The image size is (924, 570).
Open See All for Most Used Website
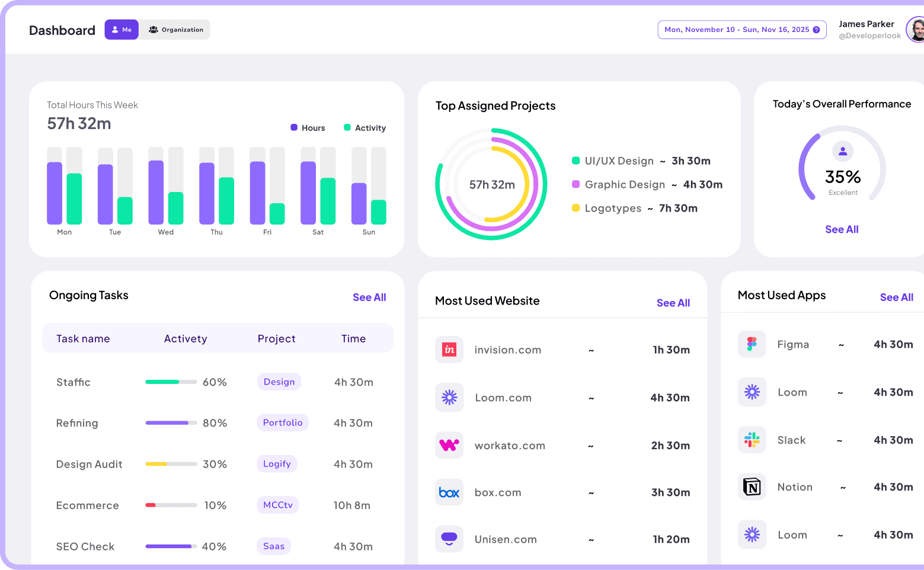click(673, 302)
